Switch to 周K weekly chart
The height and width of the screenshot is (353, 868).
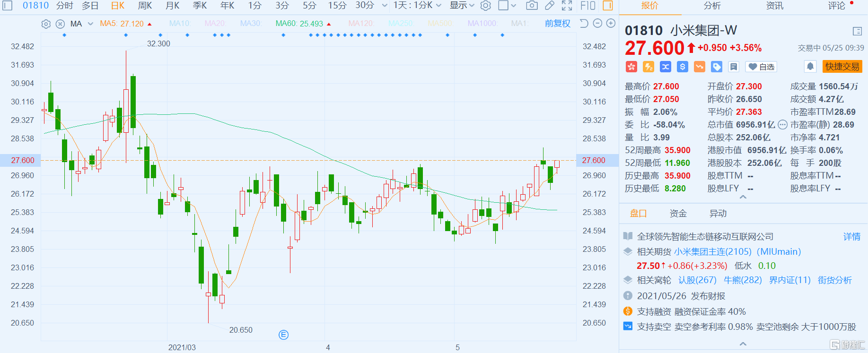click(x=145, y=6)
